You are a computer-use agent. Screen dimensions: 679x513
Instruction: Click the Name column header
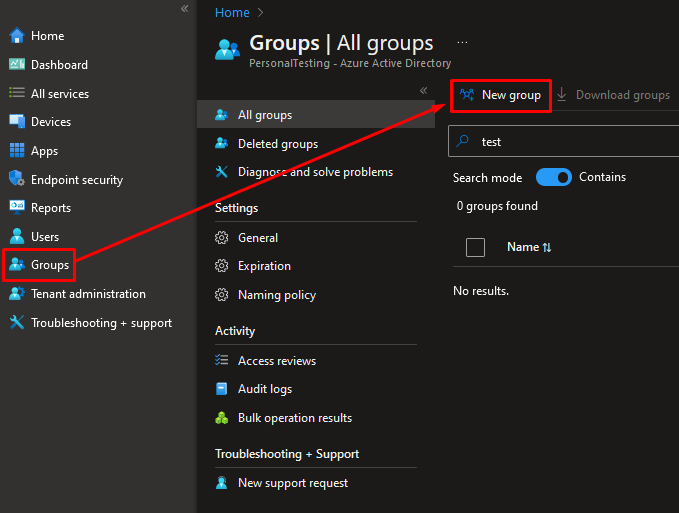coord(523,247)
